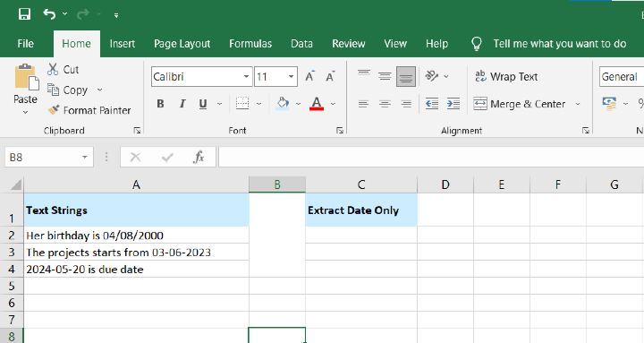
Task: Open Font Color palette dropdown arrow
Action: coord(333,104)
